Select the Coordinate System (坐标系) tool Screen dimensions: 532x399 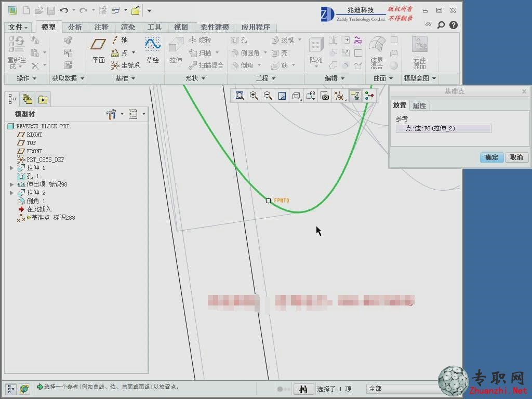125,65
